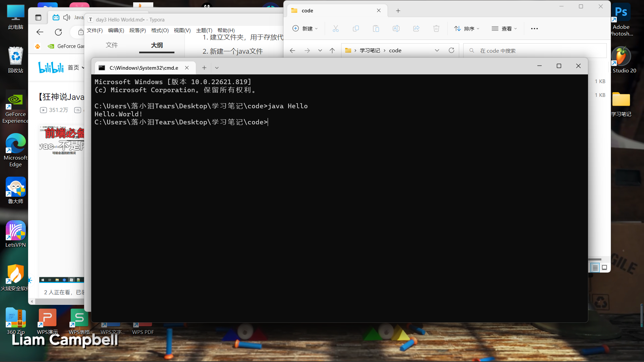Expand the 排序 sort dropdown

point(467,29)
